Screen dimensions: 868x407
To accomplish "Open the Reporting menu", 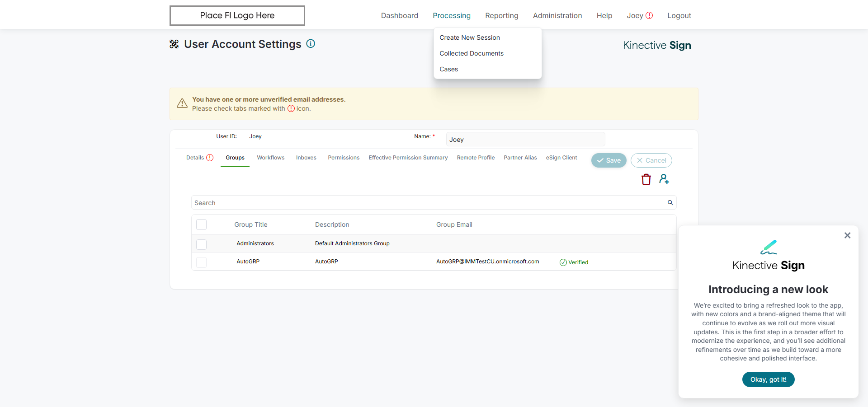I will coord(502,15).
